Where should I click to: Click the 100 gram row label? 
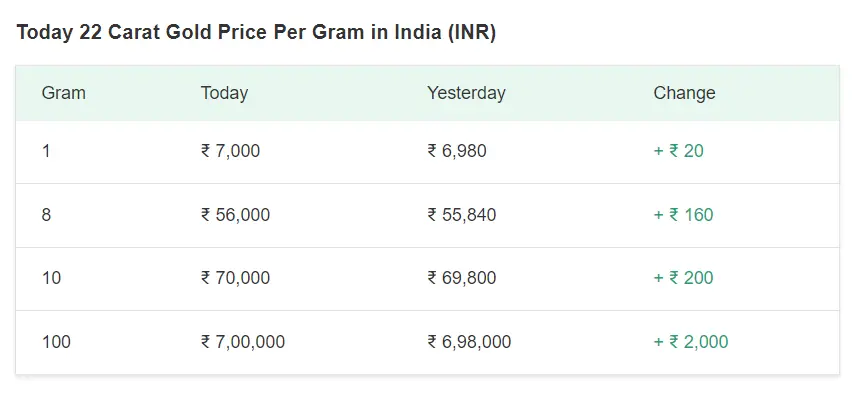tap(56, 342)
